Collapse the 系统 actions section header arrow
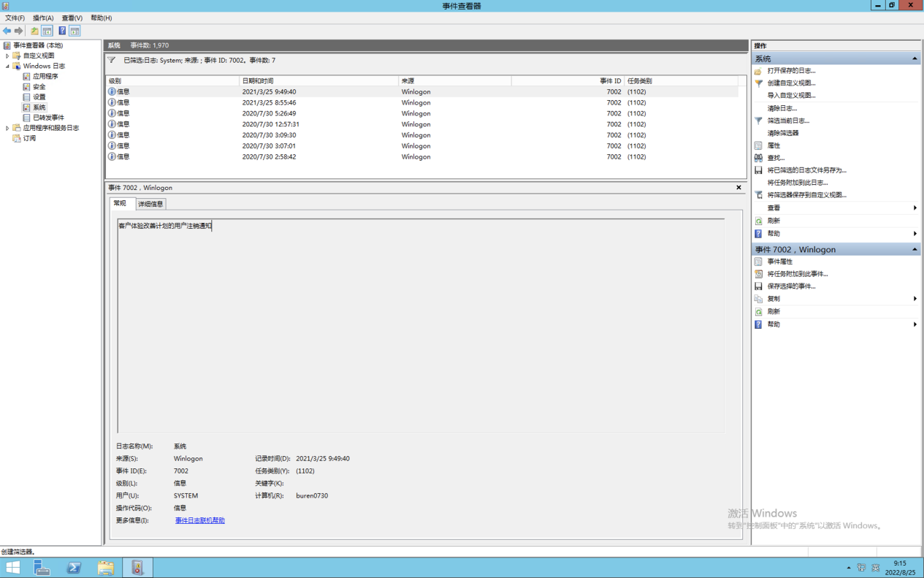Viewport: 924px width, 578px height. coord(915,58)
